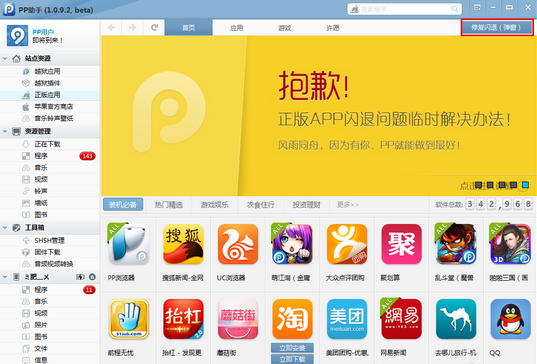Viewport: 537px width, 364px height.
Task: Open 越狱插件 in the sidebar
Action: coord(47,83)
